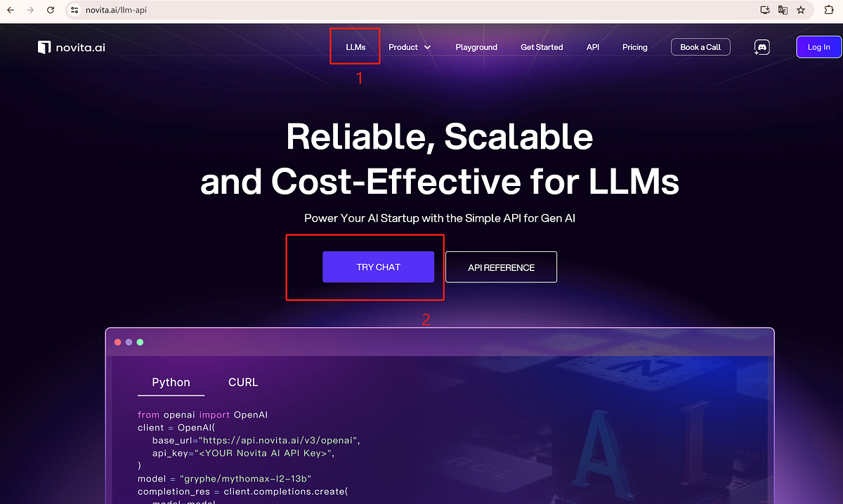The height and width of the screenshot is (504, 843).
Task: Switch to the CURL code tab
Action: tap(243, 383)
